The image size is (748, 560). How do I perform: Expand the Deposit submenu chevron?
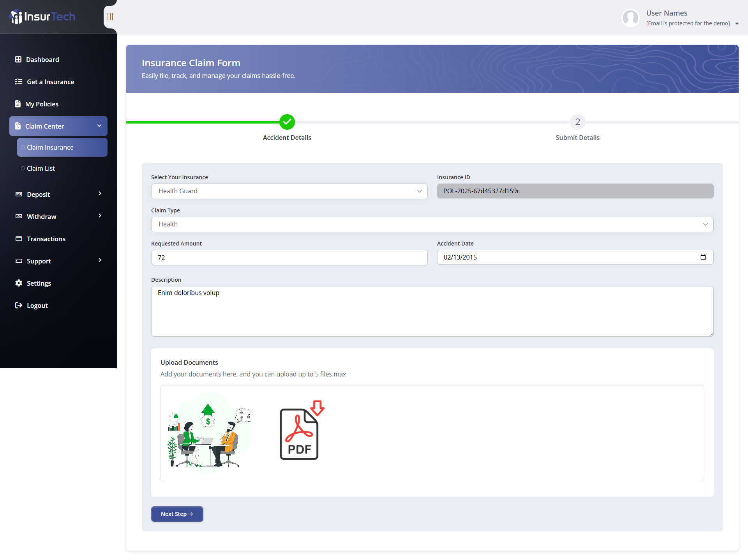[100, 194]
